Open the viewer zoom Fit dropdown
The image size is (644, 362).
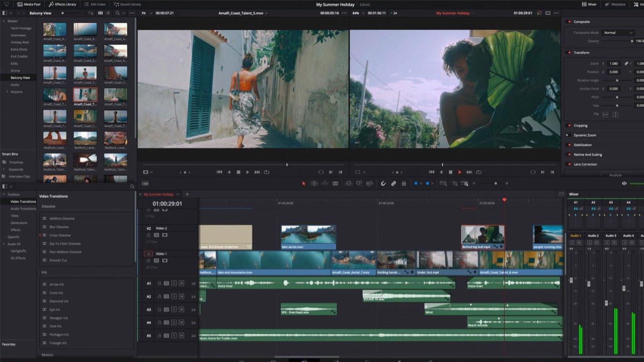[146, 13]
